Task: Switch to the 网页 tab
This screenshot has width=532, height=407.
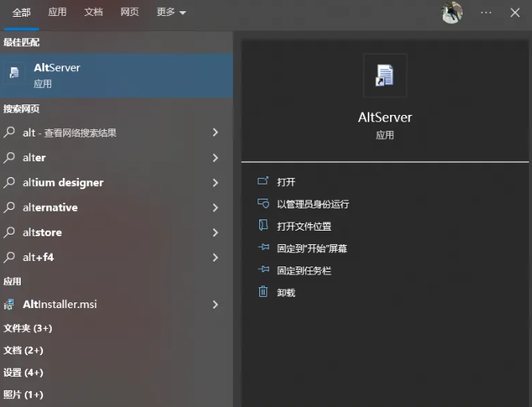Action: [x=129, y=12]
